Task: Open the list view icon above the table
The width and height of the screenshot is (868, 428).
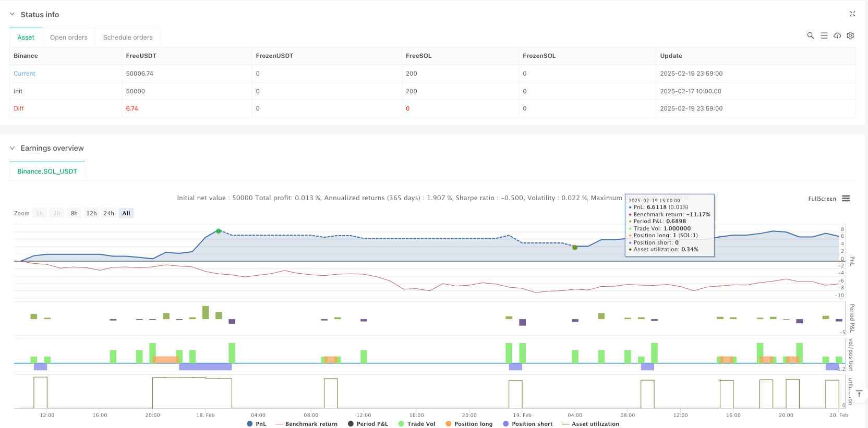Action: coord(824,35)
